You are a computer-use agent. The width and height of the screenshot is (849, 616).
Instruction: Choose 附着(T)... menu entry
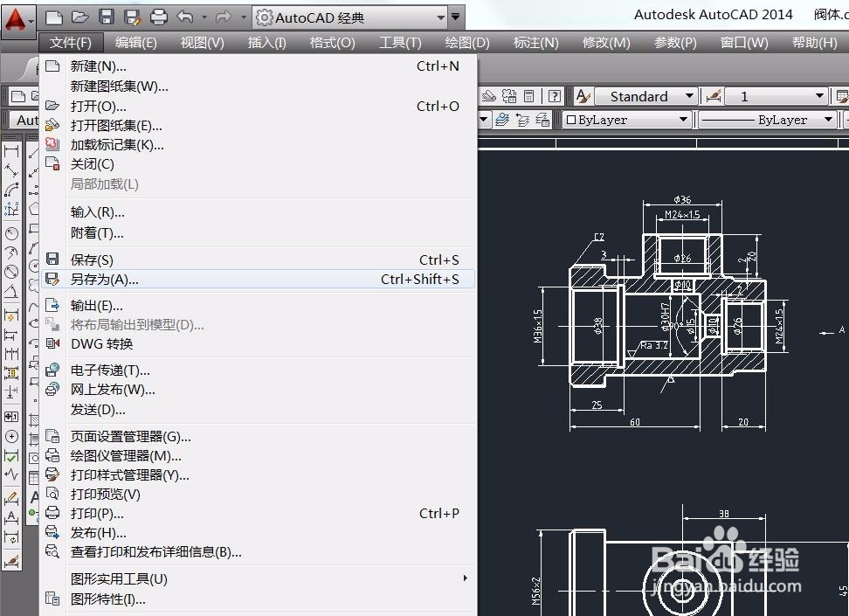click(258, 233)
